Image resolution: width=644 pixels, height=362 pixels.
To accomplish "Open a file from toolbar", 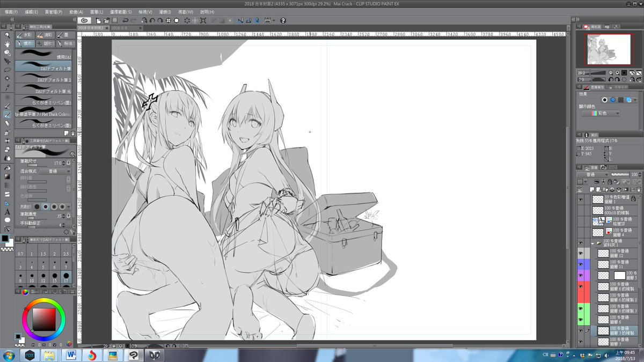I will [x=107, y=20].
